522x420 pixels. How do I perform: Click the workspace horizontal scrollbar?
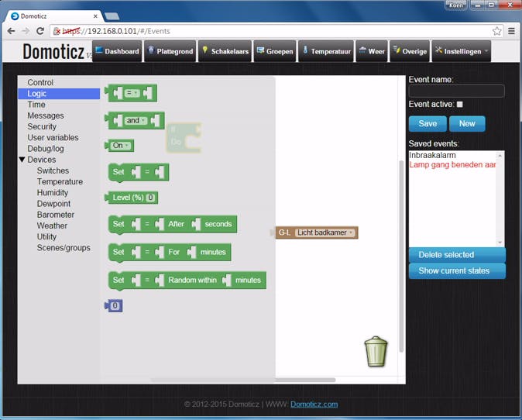click(243, 380)
